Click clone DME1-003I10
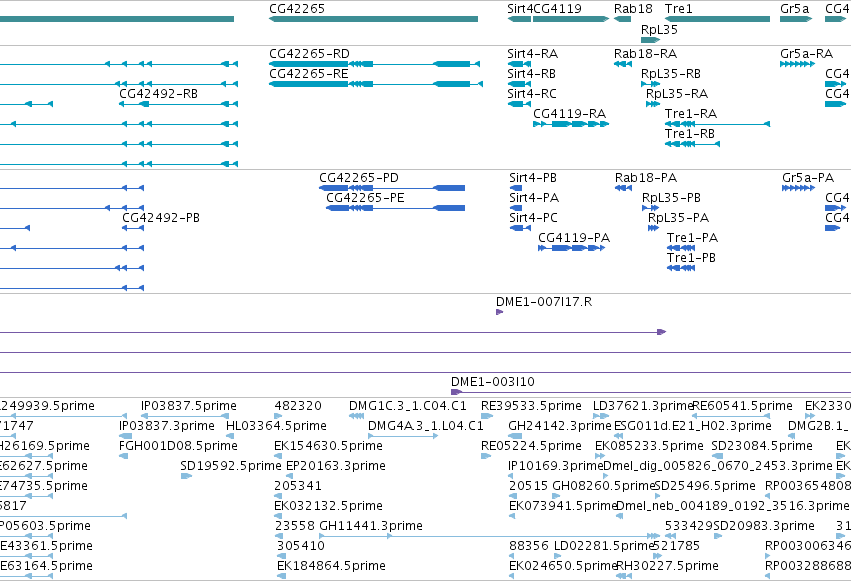 [x=651, y=392]
